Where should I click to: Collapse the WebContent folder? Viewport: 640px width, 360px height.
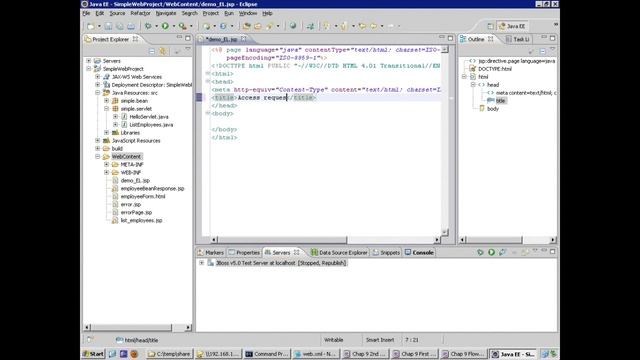98,156
